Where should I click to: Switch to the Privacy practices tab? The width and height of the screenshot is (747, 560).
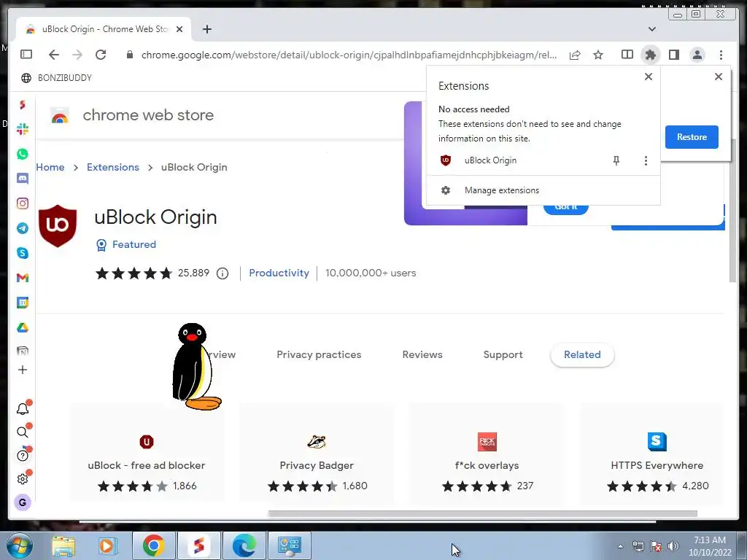[x=319, y=355]
